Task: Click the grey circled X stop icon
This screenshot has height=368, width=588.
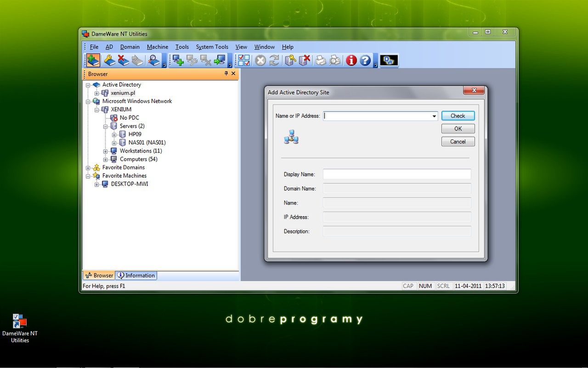Action: [x=260, y=60]
